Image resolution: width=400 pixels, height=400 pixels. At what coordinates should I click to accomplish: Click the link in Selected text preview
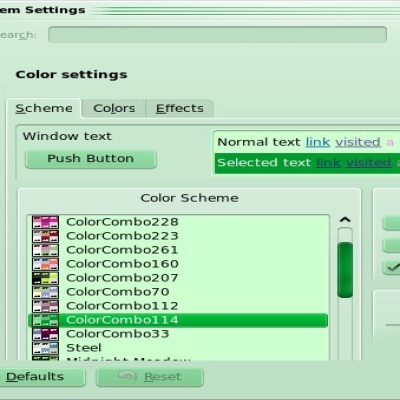328,163
